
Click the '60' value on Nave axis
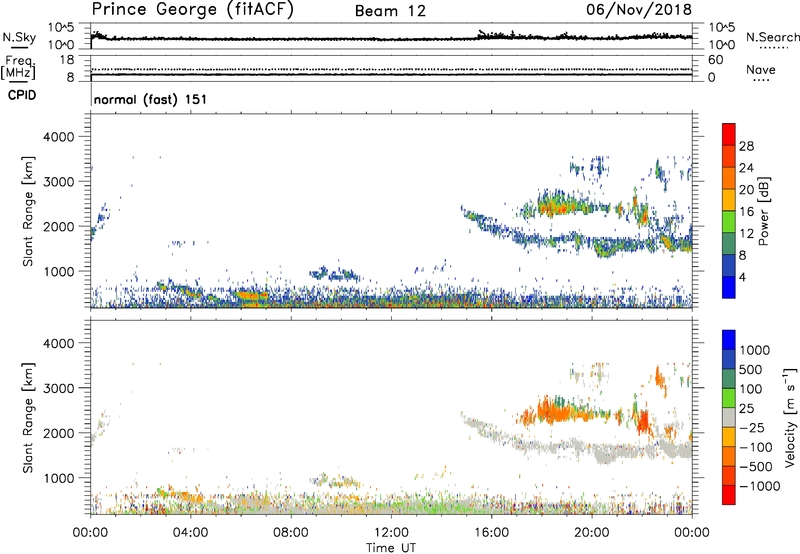[x=715, y=60]
